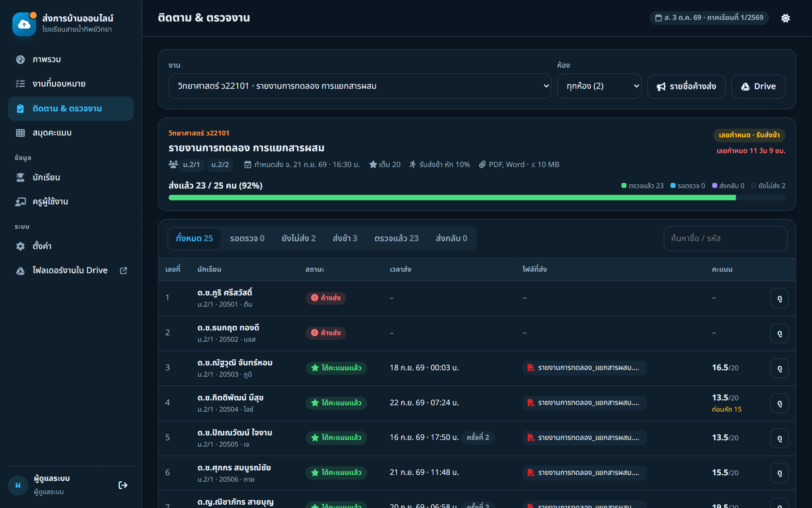Click the green submission progress bar
This screenshot has width=812, height=508.
tap(452, 198)
